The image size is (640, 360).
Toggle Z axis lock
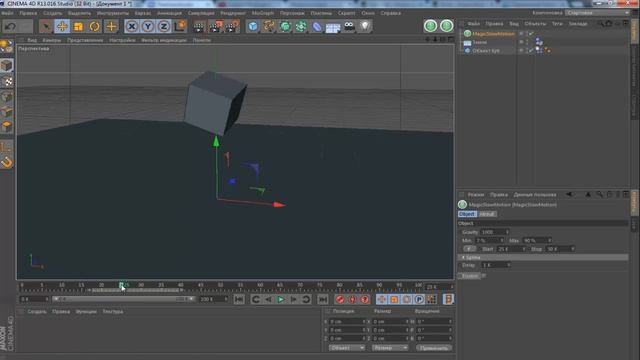164,27
